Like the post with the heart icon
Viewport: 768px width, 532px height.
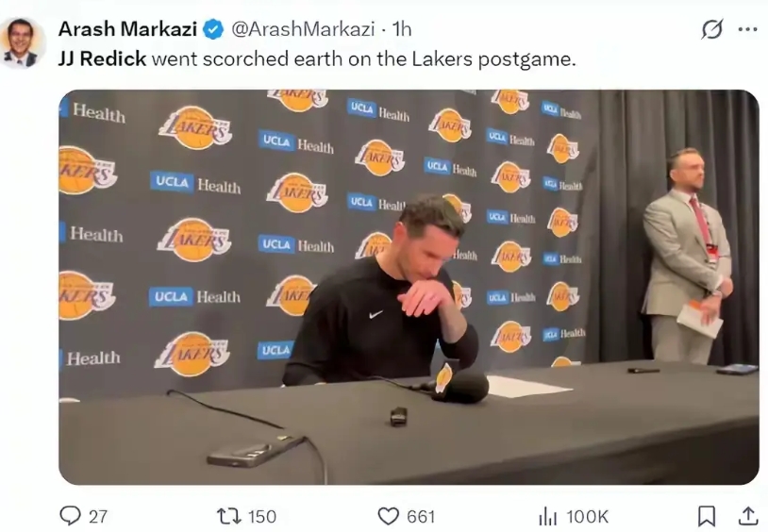(389, 516)
